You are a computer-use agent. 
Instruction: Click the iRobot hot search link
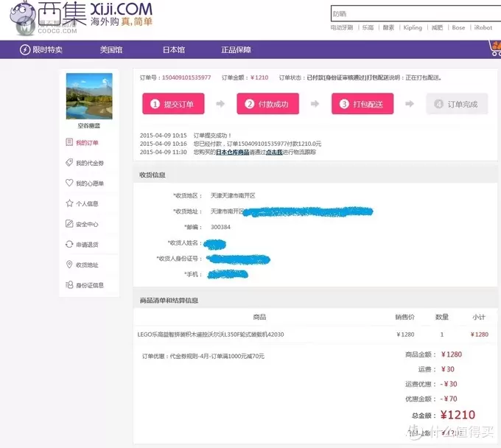[x=483, y=27]
